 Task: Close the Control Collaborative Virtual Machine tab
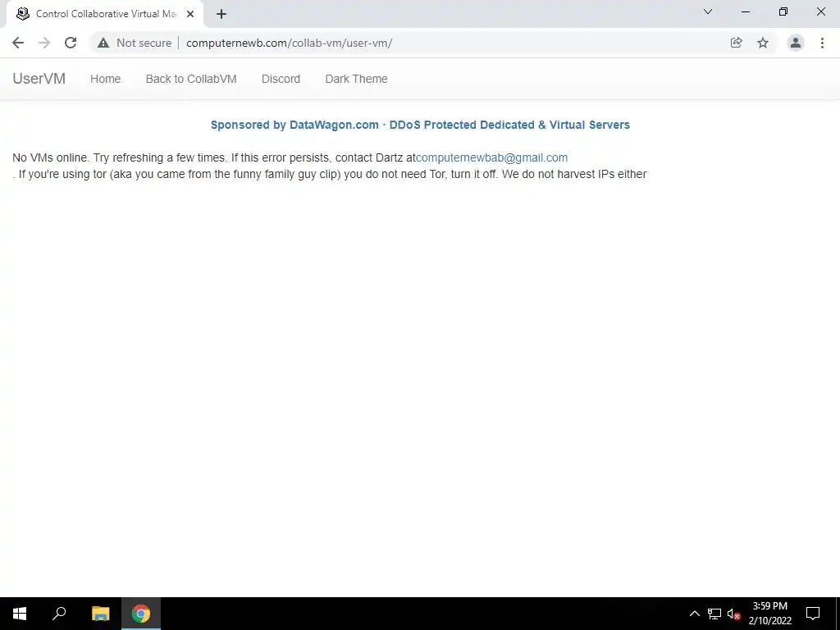point(190,14)
